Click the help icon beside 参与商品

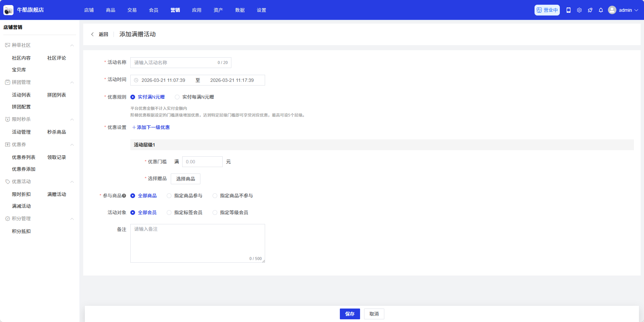coord(124,196)
